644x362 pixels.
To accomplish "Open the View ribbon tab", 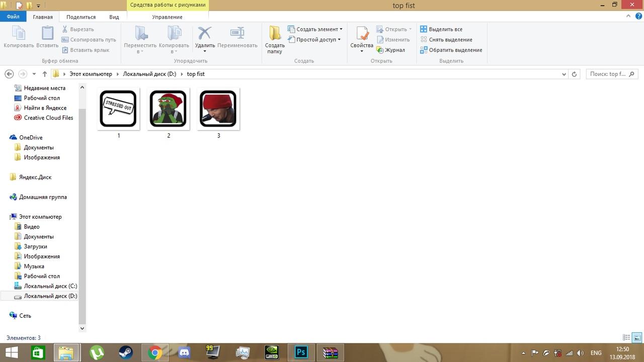I will (x=114, y=17).
